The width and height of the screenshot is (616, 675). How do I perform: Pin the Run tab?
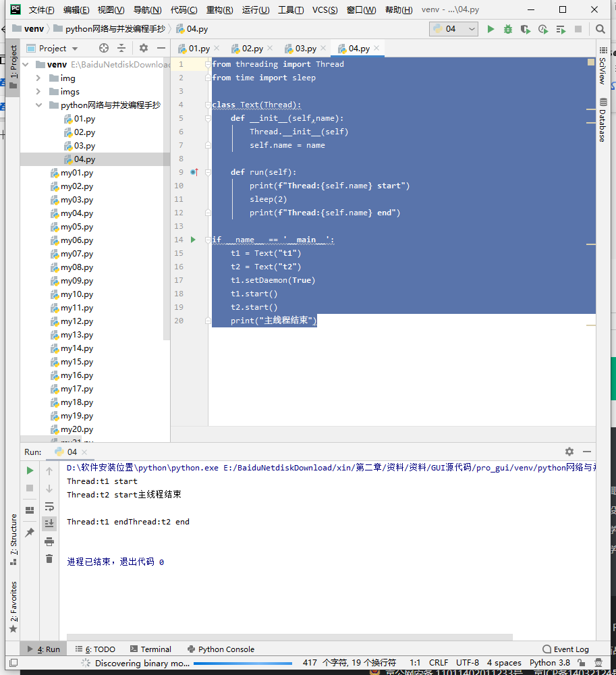point(30,532)
